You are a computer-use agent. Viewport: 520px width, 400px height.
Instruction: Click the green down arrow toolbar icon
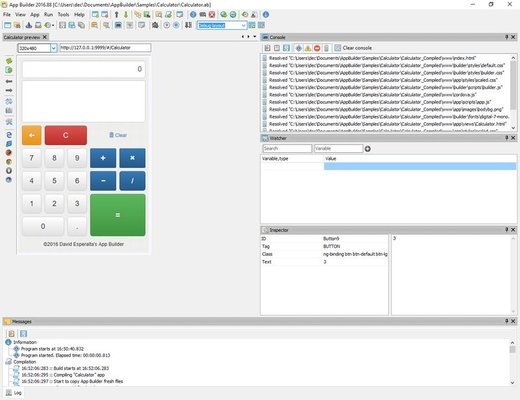click(126, 15)
